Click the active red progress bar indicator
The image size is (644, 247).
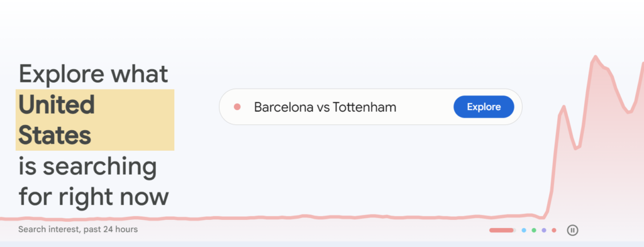[x=502, y=231]
